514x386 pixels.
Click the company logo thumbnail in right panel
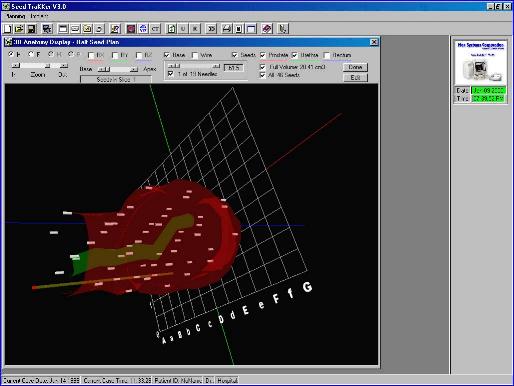point(480,62)
